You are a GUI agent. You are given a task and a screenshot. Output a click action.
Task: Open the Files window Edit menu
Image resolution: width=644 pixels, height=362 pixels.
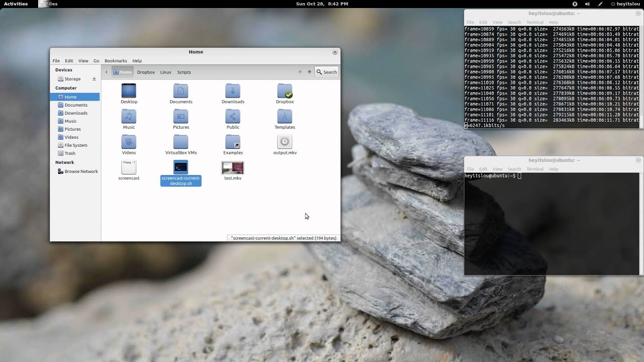[x=69, y=61]
